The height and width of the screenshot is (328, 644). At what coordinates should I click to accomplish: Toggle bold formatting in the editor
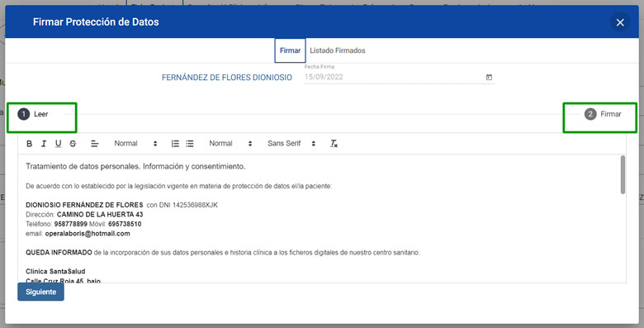pyautogui.click(x=29, y=144)
